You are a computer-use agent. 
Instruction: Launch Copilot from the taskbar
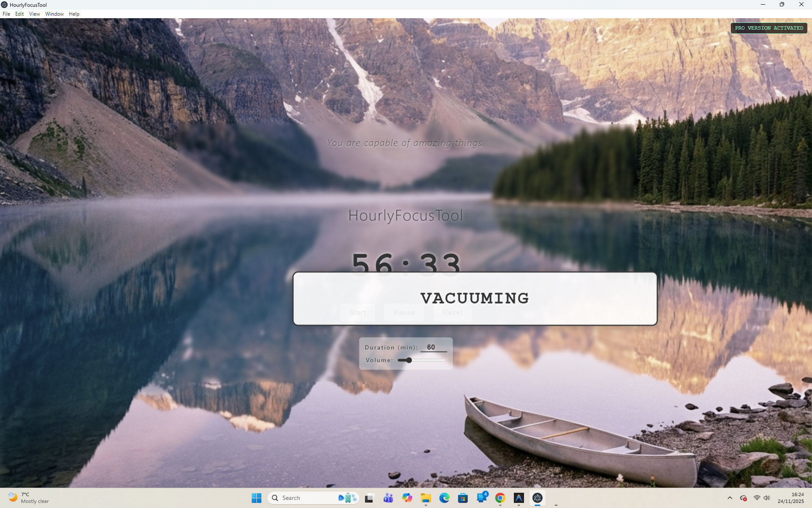click(x=407, y=498)
